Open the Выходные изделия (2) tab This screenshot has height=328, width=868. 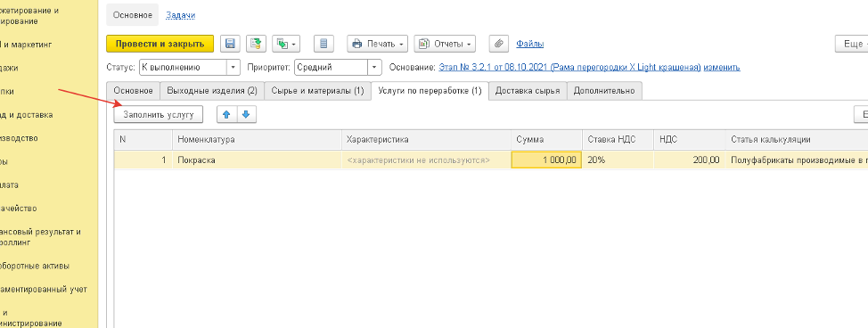click(x=212, y=91)
